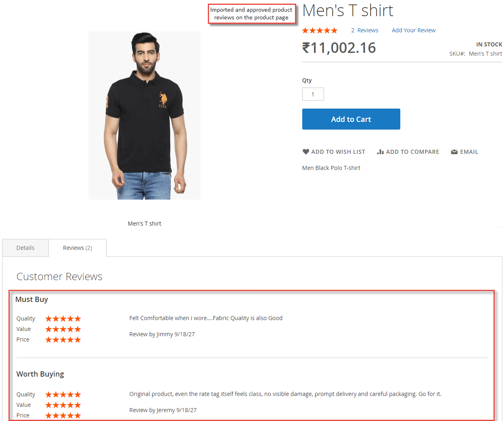Click the Men Black Polo T-shirt description

[x=331, y=168]
